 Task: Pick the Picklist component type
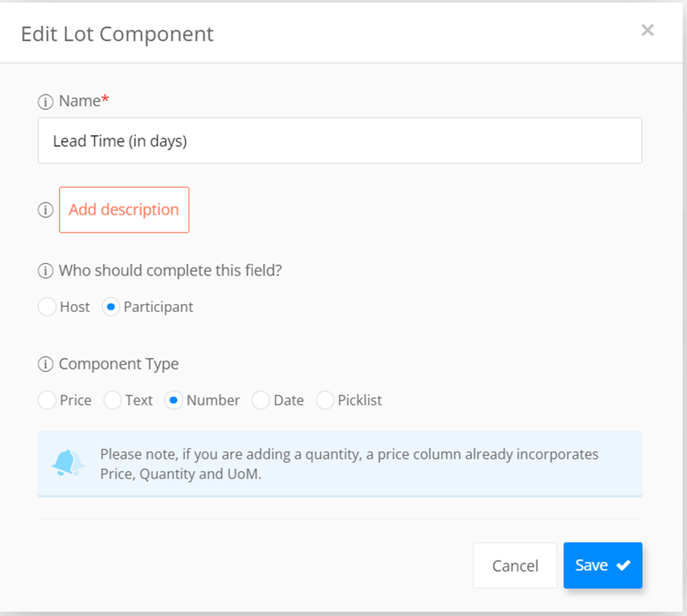(x=325, y=400)
